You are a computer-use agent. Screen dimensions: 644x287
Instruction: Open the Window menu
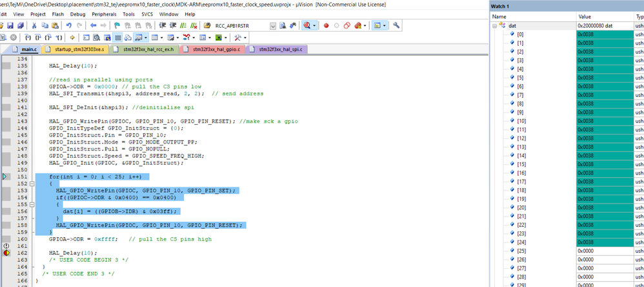coord(169,14)
